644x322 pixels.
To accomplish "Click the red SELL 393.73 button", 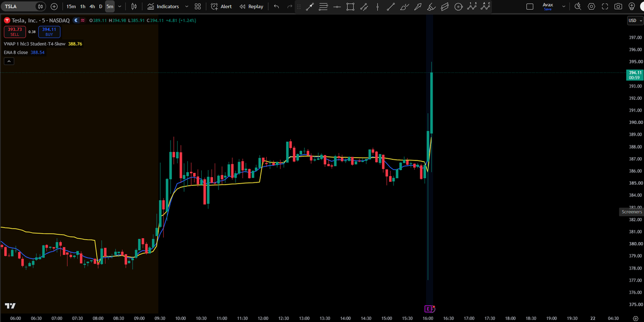I will (x=14, y=32).
